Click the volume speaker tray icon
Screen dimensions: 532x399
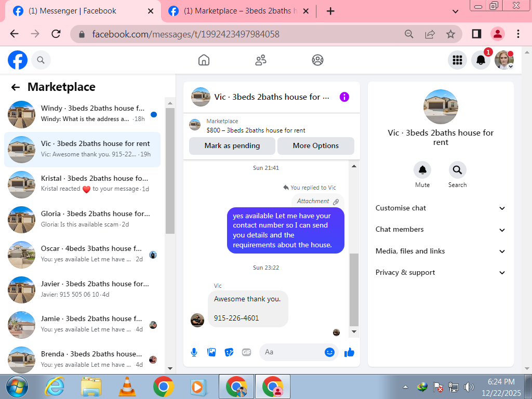click(x=469, y=387)
